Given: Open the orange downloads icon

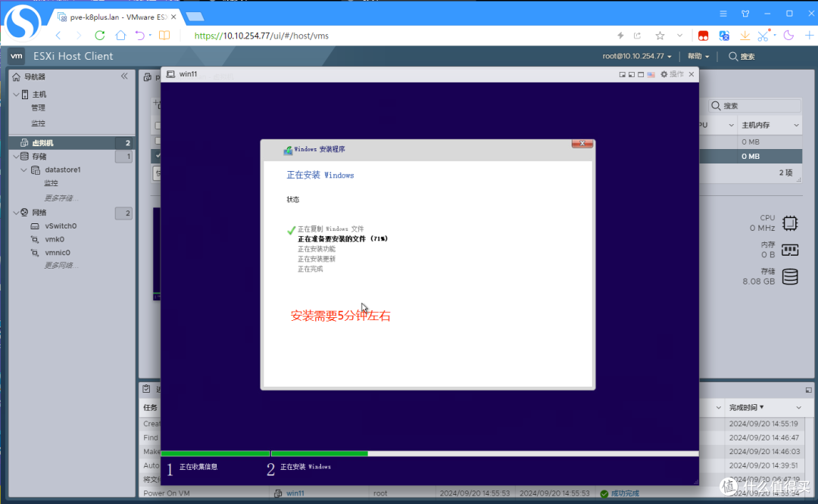Looking at the screenshot, I should click(x=745, y=36).
